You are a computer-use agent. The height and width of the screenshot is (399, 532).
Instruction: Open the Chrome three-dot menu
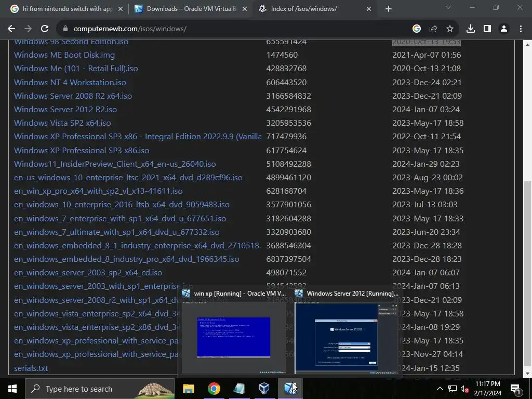click(521, 29)
